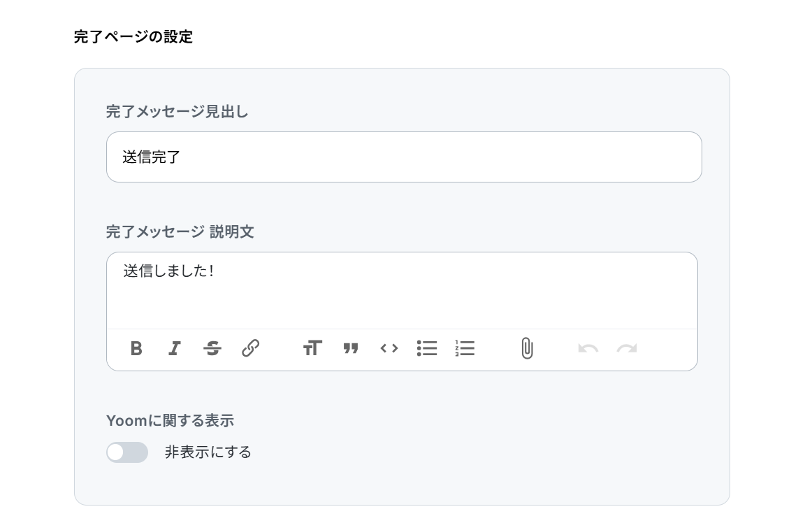Redo the last undone edit
The height and width of the screenshot is (516, 812).
(x=627, y=348)
